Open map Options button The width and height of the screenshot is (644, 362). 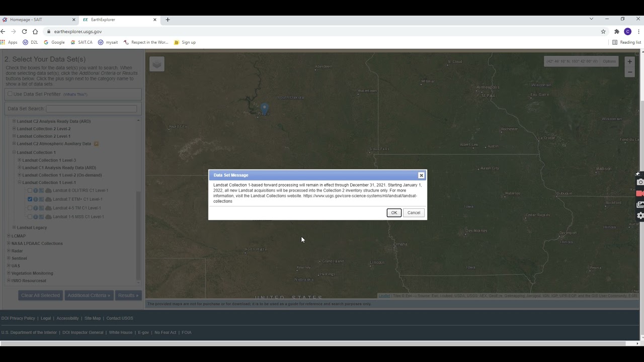pos(609,61)
